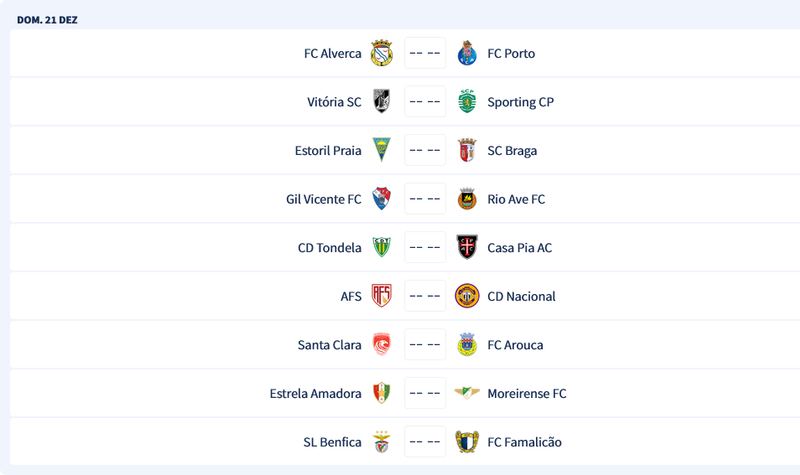Click the FC Famalicão club crest

pos(466,442)
